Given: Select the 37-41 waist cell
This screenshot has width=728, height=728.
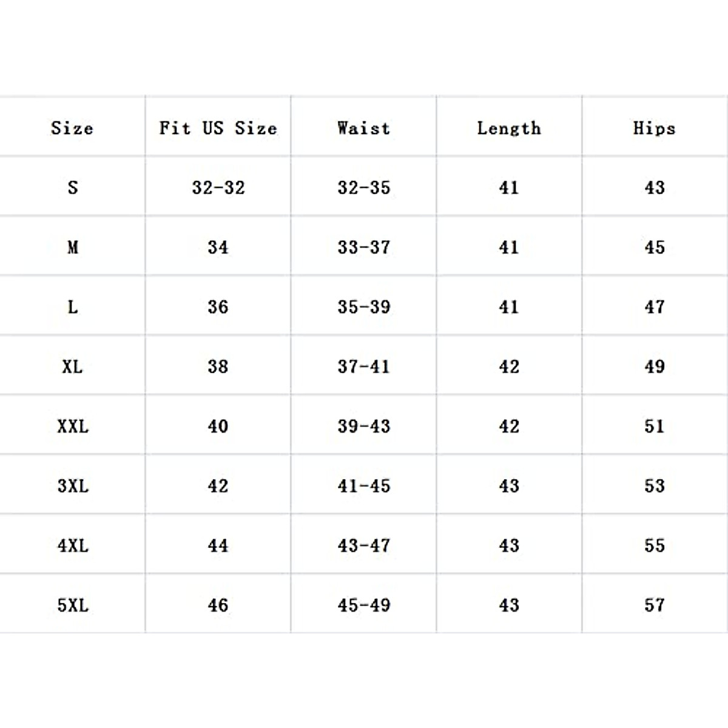Looking at the screenshot, I should pyautogui.click(x=364, y=366).
